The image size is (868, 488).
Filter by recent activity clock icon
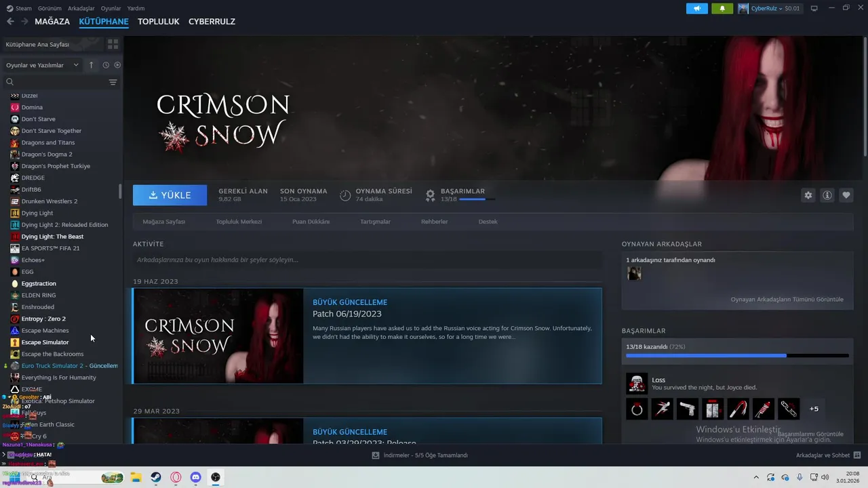coord(106,65)
